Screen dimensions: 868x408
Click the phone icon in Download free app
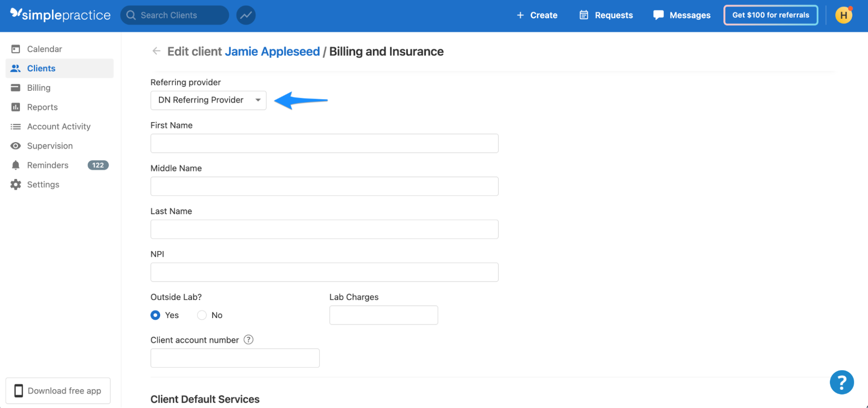click(x=19, y=391)
